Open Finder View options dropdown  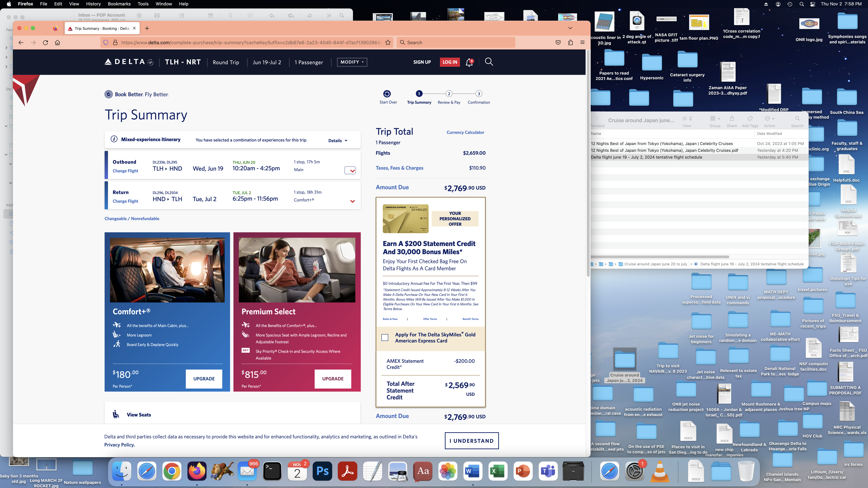687,119
